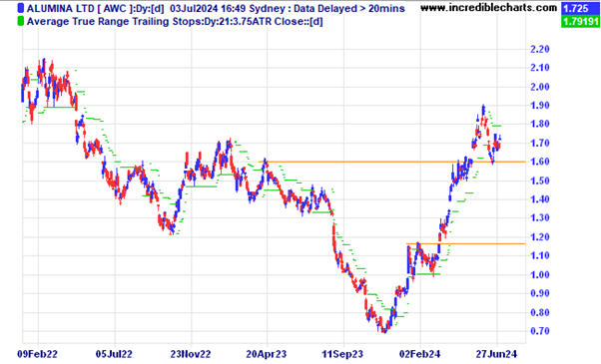Click the 1.90 price axis label
The height and width of the screenshot is (364, 601).
click(540, 106)
